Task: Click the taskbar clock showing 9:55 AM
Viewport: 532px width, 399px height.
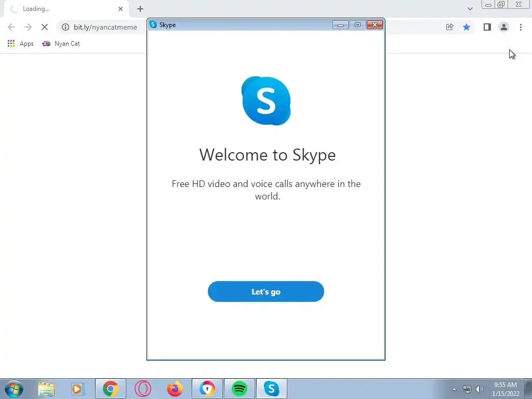Action: click(x=506, y=389)
